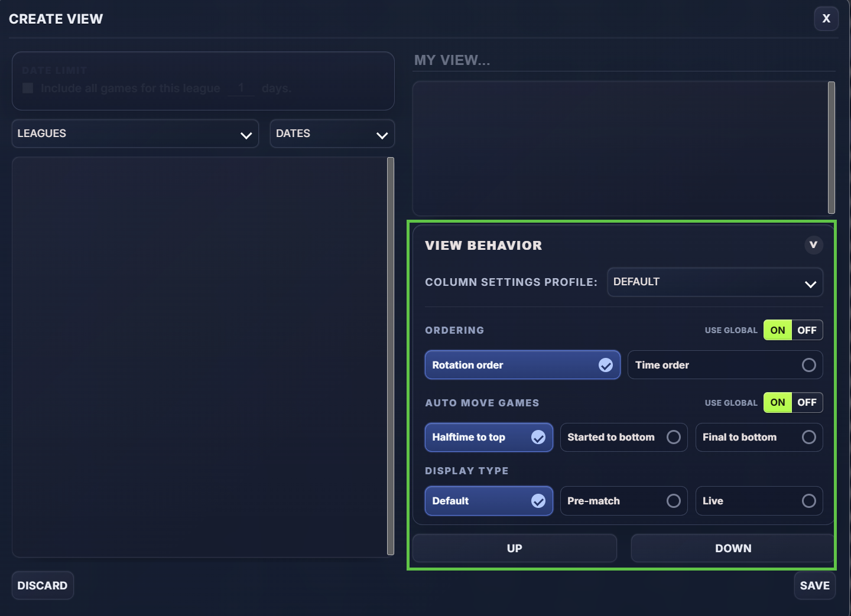Screen dimensions: 851x616
Task: Click the DOWN button
Action: [x=733, y=548]
